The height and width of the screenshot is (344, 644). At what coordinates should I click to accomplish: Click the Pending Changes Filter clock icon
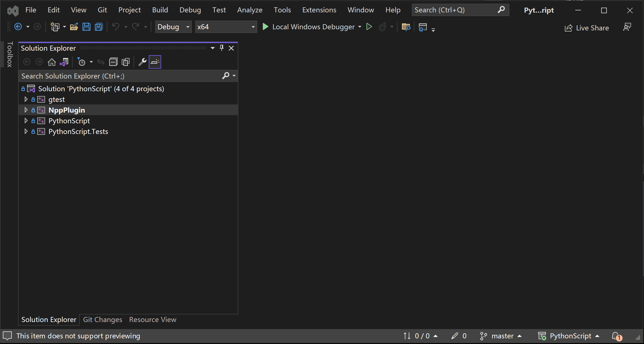coord(81,62)
